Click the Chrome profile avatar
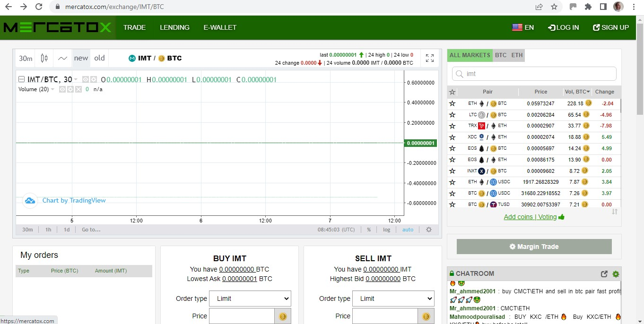 coord(618,7)
